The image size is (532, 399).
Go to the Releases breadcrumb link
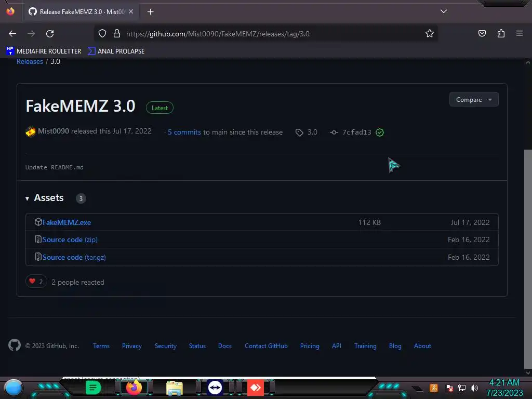(30, 61)
